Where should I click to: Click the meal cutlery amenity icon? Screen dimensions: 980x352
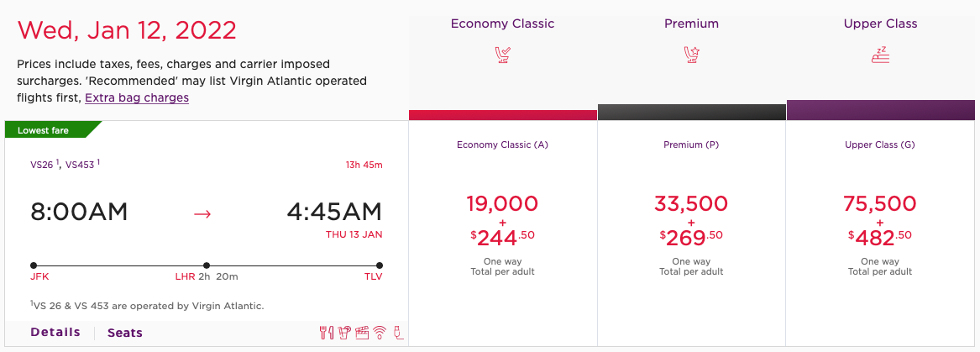click(327, 333)
